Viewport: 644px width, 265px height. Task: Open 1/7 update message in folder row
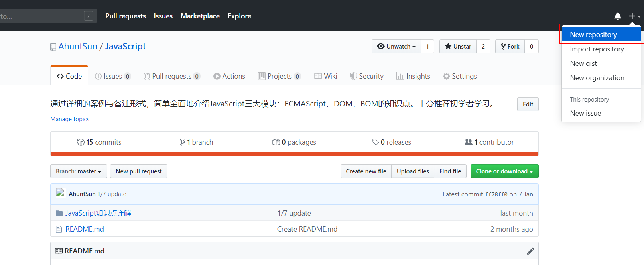pos(294,213)
